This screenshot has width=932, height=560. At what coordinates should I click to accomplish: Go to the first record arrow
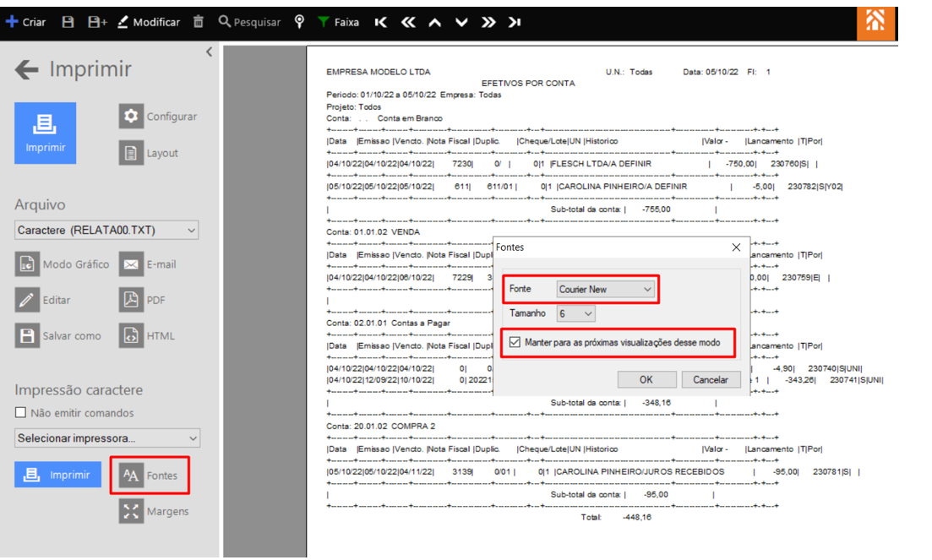[x=381, y=22]
